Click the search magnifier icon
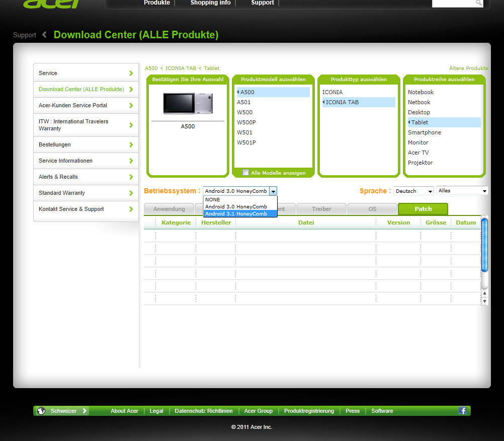Image resolution: width=504 pixels, height=441 pixels. (x=479, y=3)
